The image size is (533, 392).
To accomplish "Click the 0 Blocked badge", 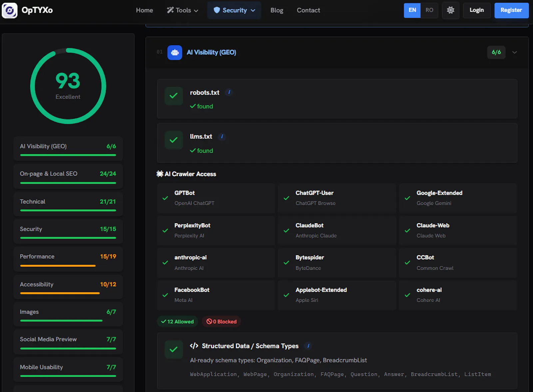I will click(x=221, y=321).
